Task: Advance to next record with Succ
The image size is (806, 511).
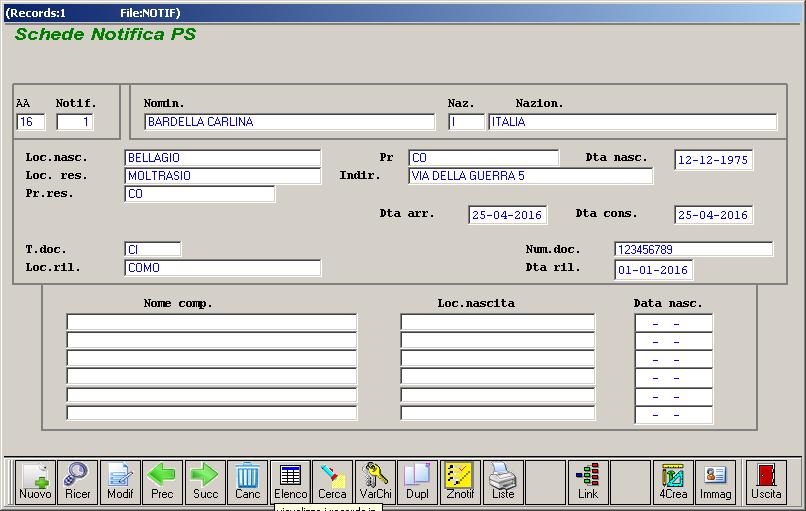Action: 205,482
